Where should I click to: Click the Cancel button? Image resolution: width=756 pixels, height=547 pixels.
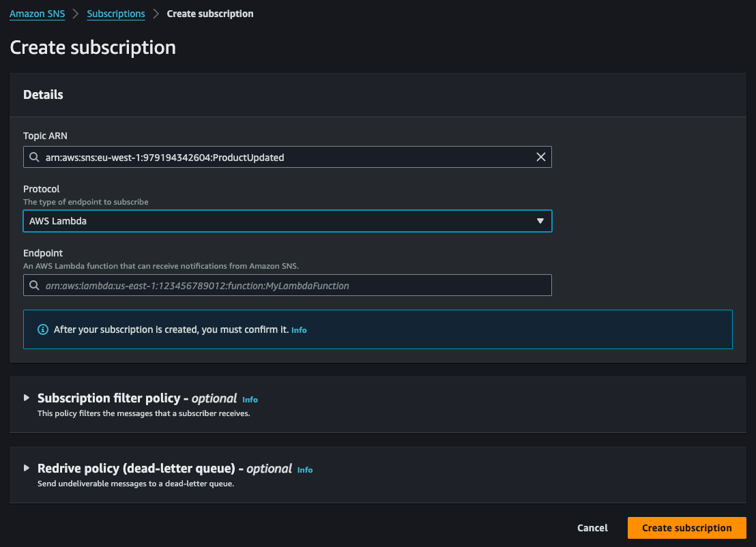coord(592,528)
